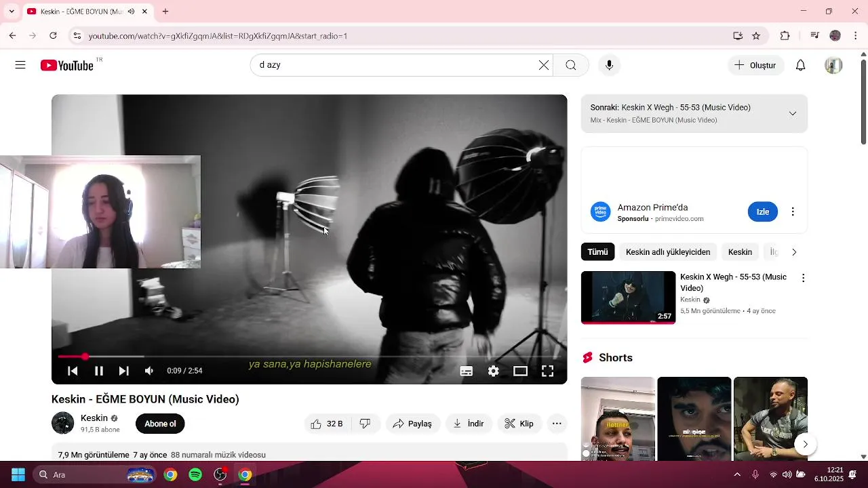Open the account avatar menu
The height and width of the screenshot is (488, 868).
833,65
